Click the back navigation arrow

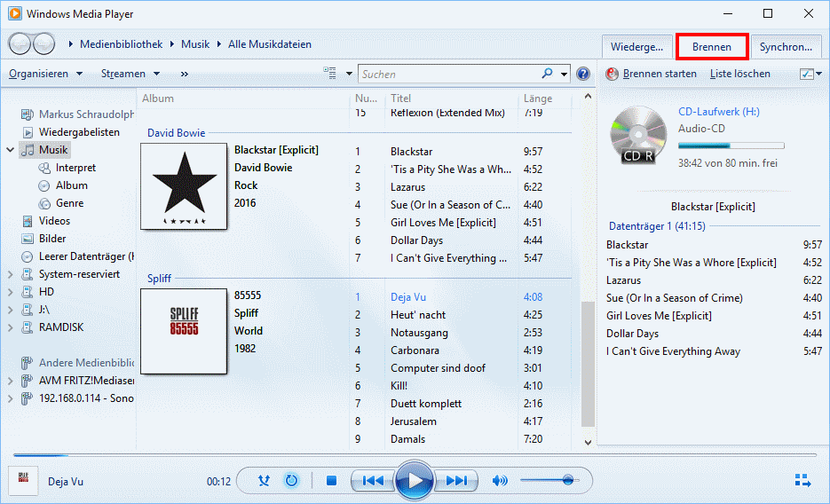[20, 43]
